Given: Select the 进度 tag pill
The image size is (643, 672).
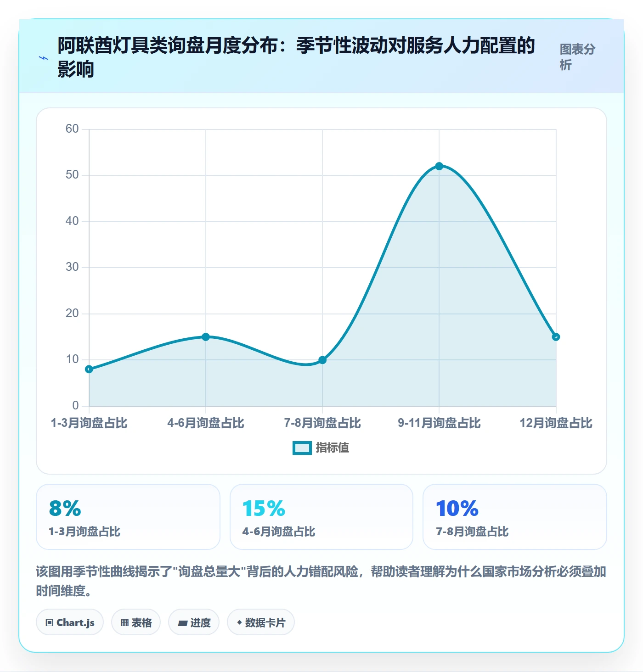Looking at the screenshot, I should tap(194, 622).
